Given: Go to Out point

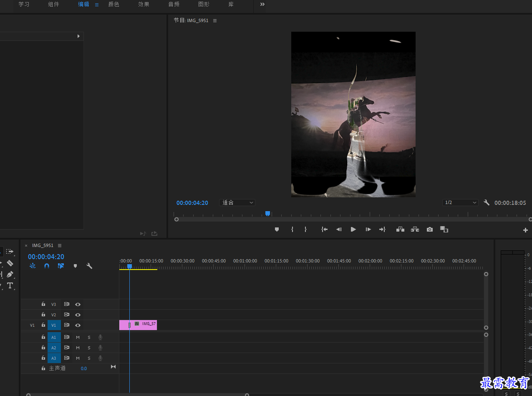Looking at the screenshot, I should pos(382,230).
